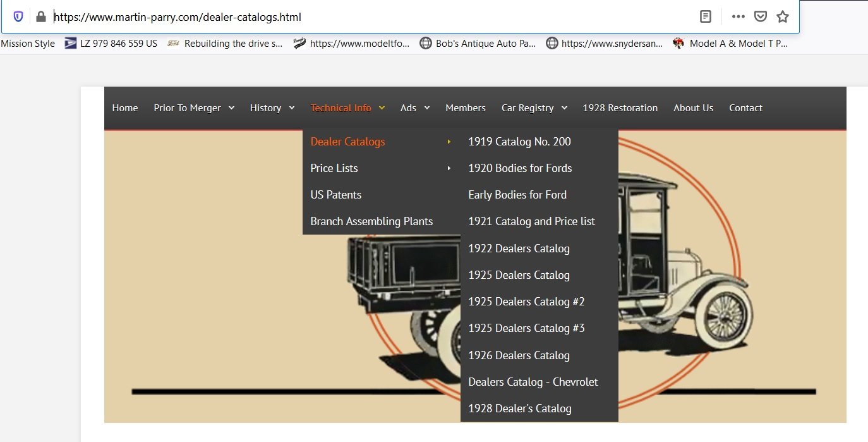Open the Ads dropdown menu
This screenshot has width=868, height=442.
414,108
